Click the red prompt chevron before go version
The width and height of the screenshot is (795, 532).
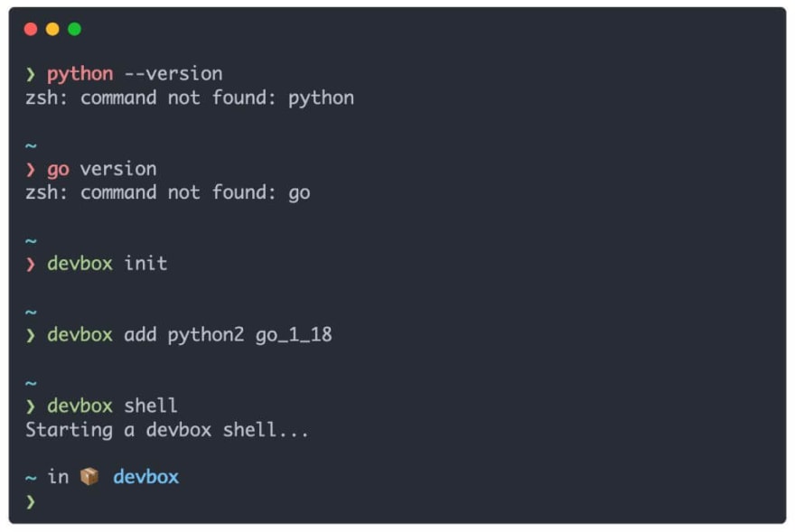point(31,170)
